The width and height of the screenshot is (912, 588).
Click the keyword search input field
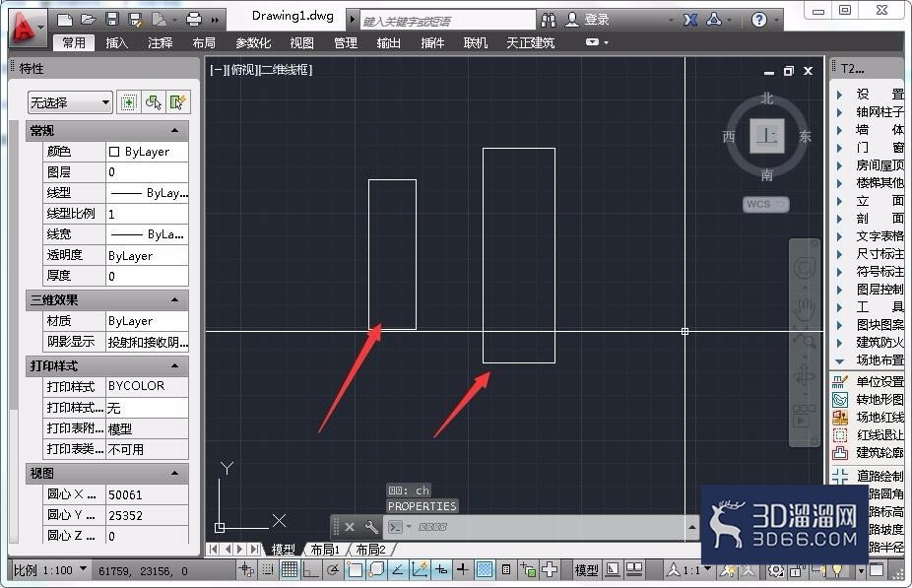pyautogui.click(x=447, y=22)
